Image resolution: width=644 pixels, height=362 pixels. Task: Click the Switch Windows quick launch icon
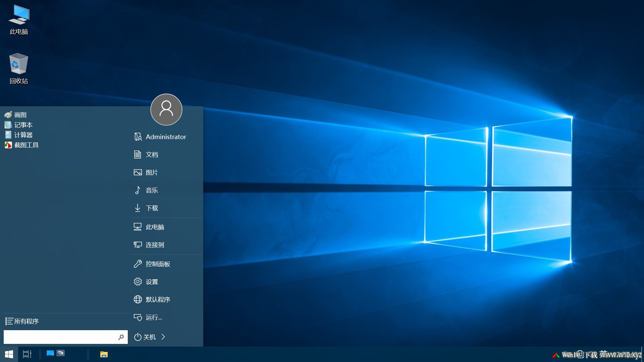[61, 353]
